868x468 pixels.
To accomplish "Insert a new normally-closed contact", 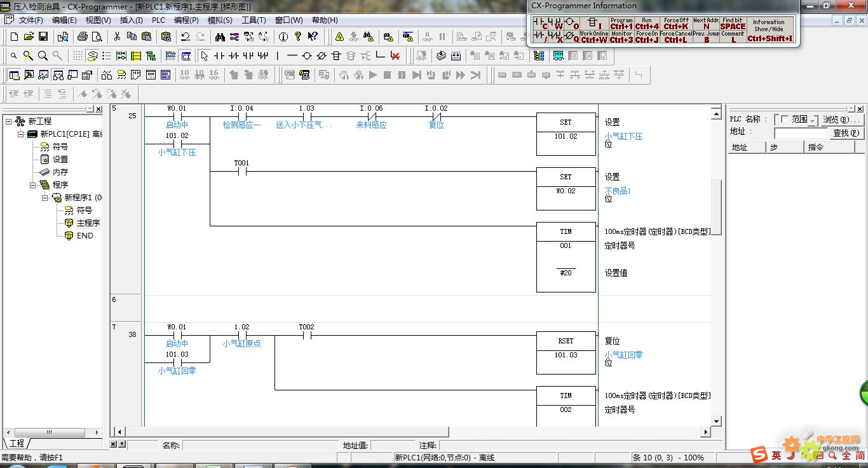I will (234, 56).
